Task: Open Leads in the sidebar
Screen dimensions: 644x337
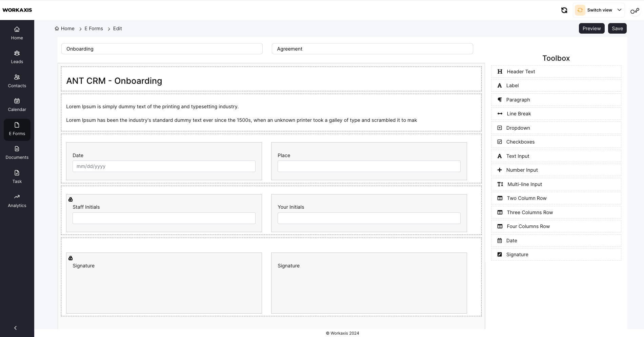Action: pyautogui.click(x=17, y=57)
